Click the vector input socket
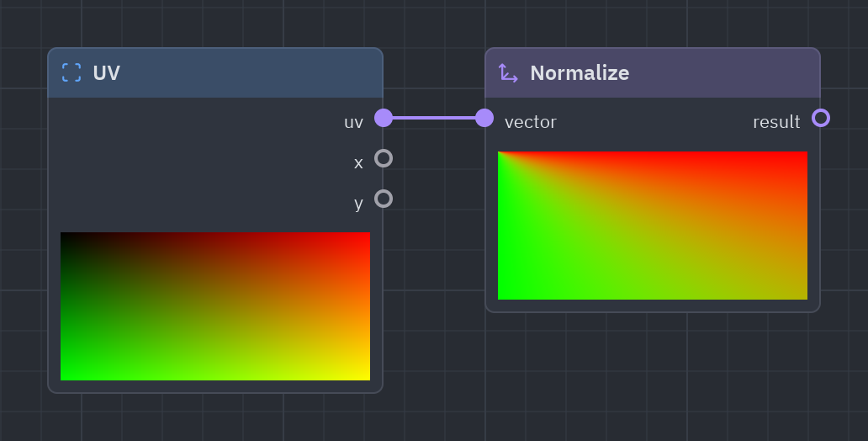This screenshot has height=441, width=868. (x=484, y=118)
